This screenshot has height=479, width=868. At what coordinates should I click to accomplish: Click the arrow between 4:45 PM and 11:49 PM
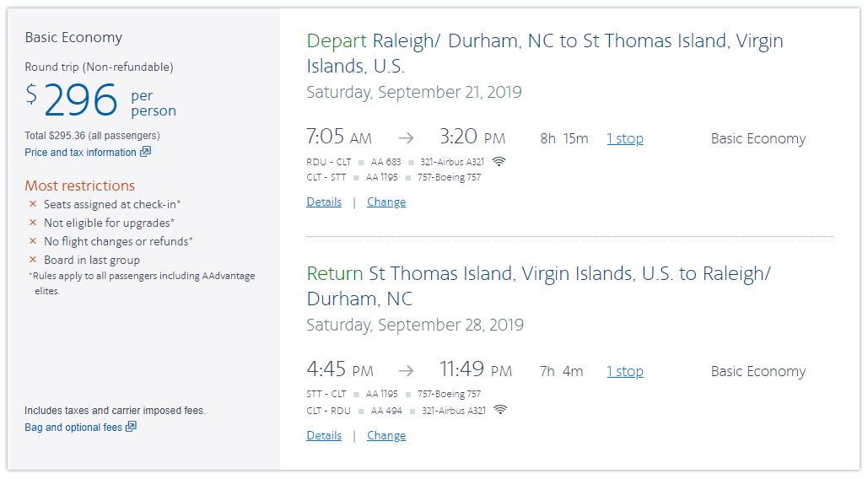(406, 371)
